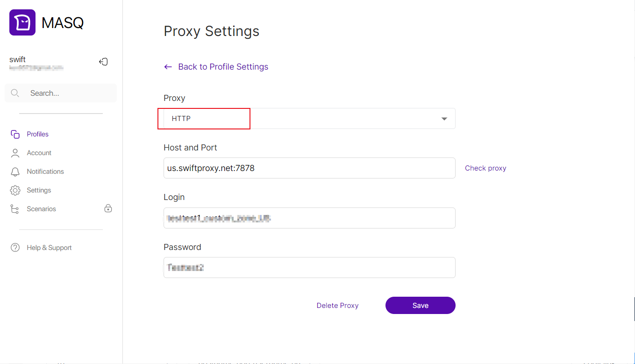This screenshot has height=364, width=635.
Task: Select the HTTP proxy combo box
Action: (x=308, y=119)
